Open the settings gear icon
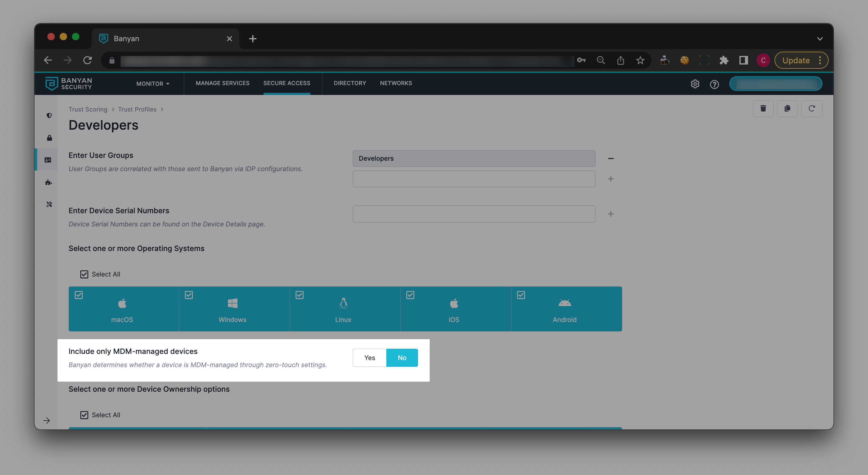The image size is (868, 475). point(695,84)
